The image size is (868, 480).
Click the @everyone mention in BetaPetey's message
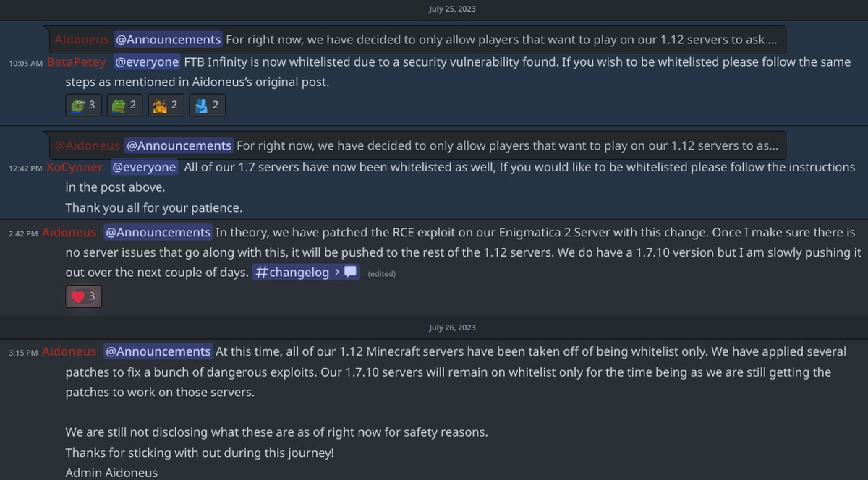(x=147, y=62)
